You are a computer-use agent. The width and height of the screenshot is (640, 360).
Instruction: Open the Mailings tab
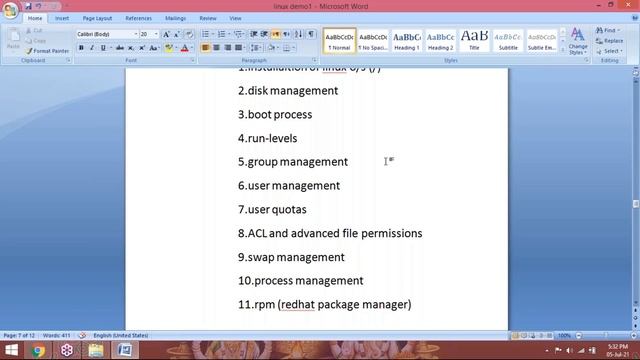[x=176, y=18]
